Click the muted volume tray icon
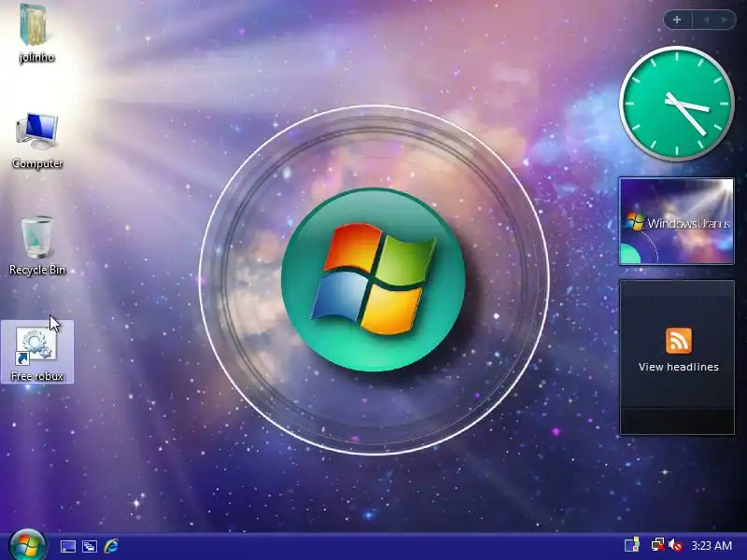The image size is (747, 560). click(675, 545)
